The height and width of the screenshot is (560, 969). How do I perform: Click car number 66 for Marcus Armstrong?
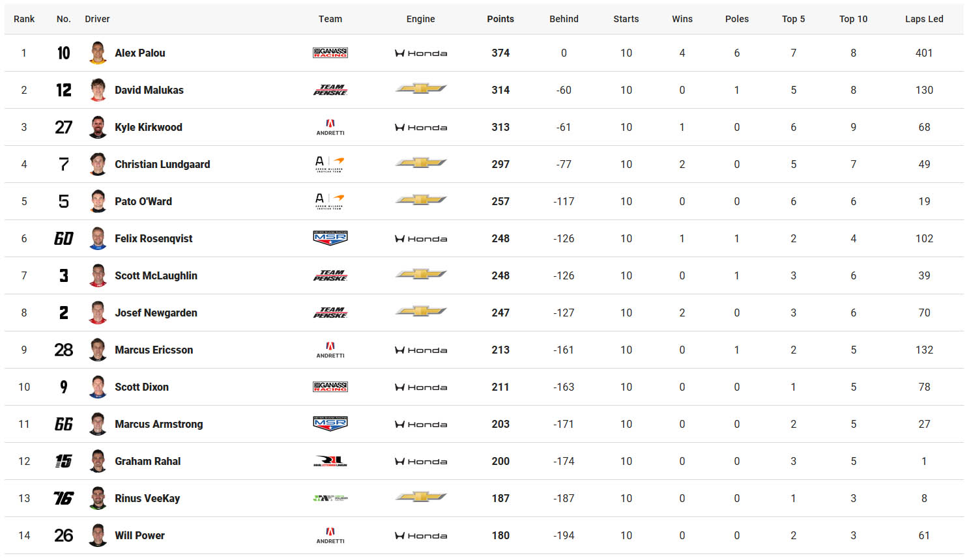pos(64,424)
